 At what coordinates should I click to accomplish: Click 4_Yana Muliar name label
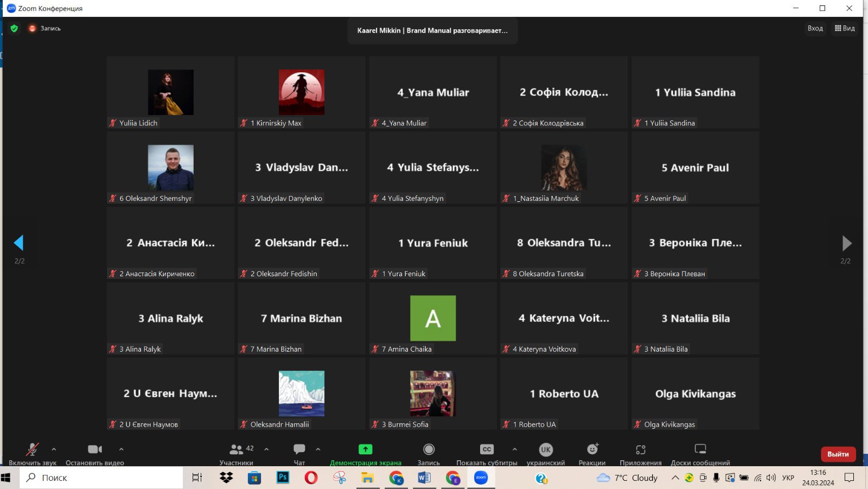(x=404, y=123)
